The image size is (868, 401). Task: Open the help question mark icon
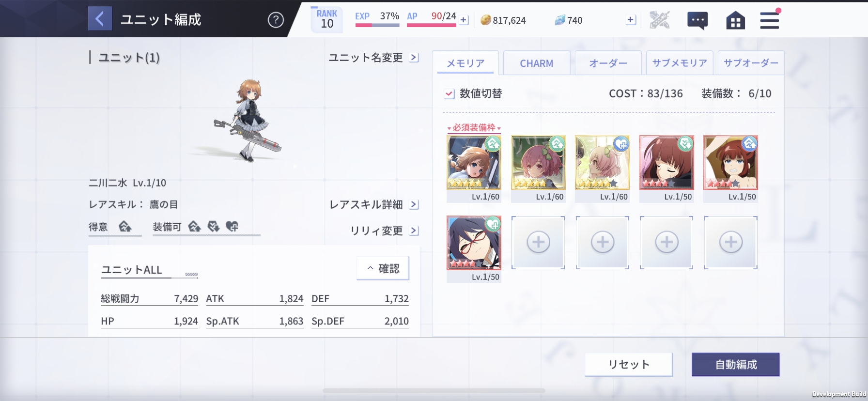point(276,20)
